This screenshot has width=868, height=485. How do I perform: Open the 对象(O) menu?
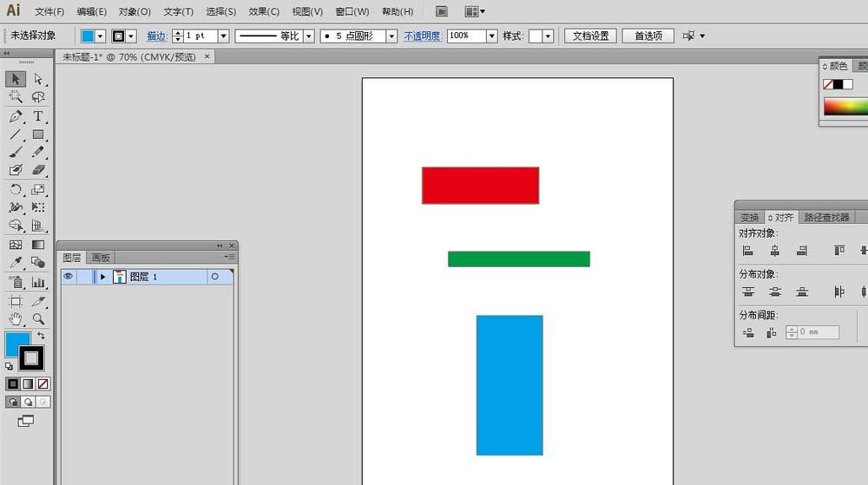point(135,11)
